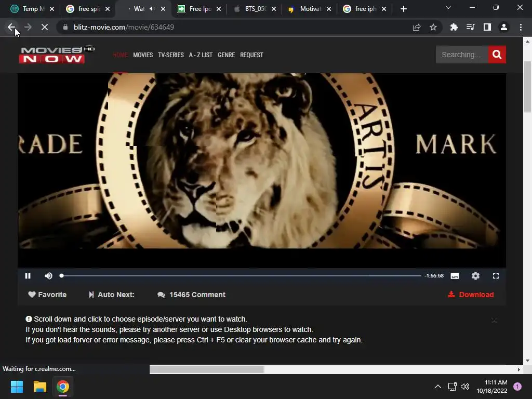Open the system volume tray icon
The width and height of the screenshot is (532, 399).
pyautogui.click(x=465, y=387)
